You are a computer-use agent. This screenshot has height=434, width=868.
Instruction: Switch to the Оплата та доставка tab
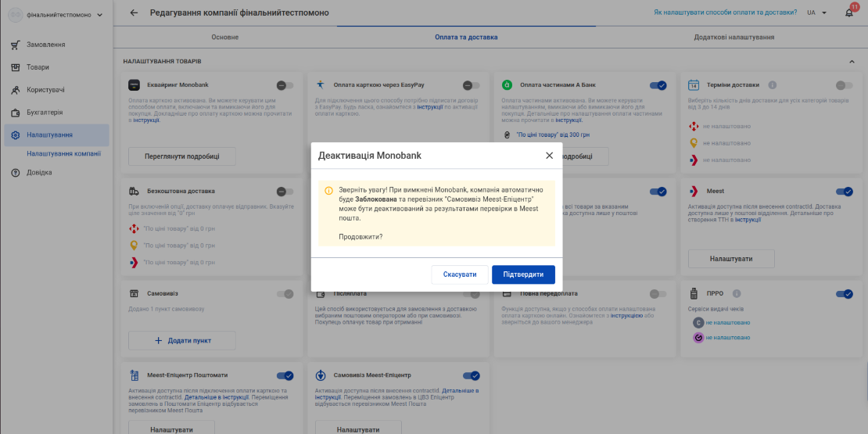click(466, 37)
